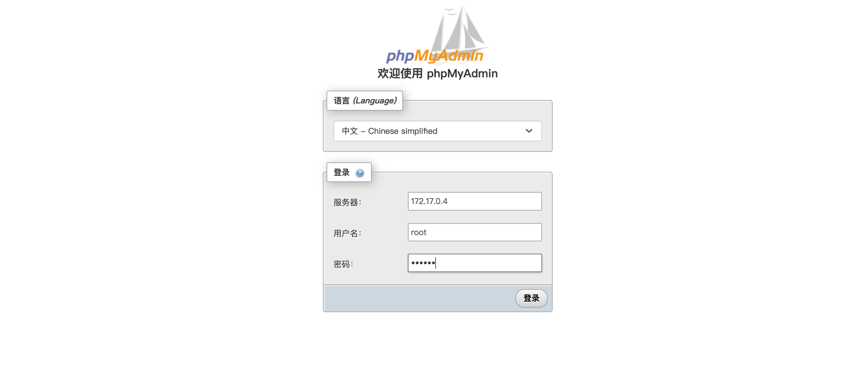Open the 中文 – Chinese simplified selector
Viewport: 868px width, 382px height.
pyautogui.click(x=437, y=131)
